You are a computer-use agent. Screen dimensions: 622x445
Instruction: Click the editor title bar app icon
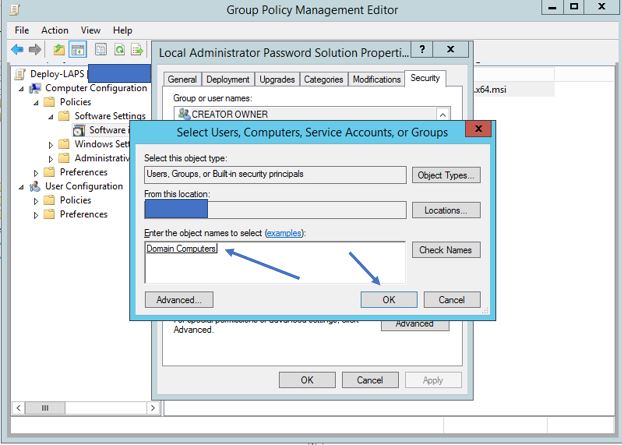tap(14, 9)
